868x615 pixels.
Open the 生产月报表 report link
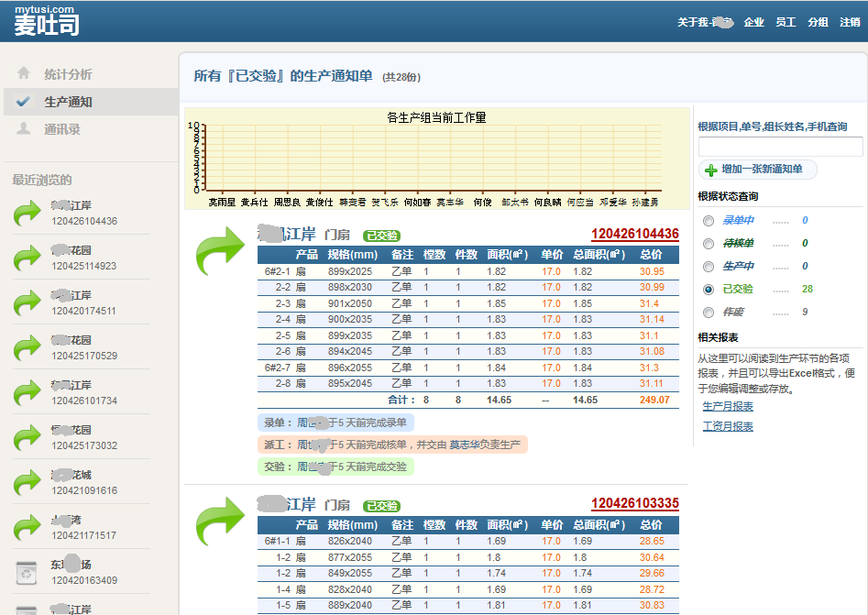point(728,407)
